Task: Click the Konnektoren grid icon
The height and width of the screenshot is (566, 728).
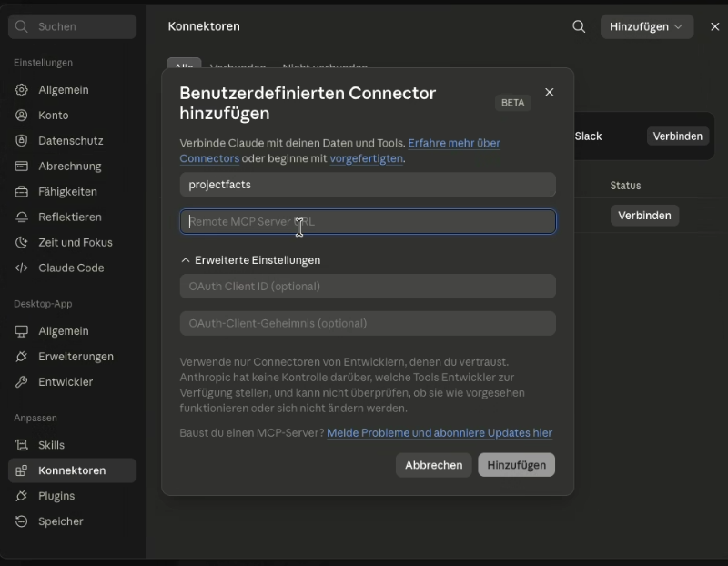Action: coord(21,470)
